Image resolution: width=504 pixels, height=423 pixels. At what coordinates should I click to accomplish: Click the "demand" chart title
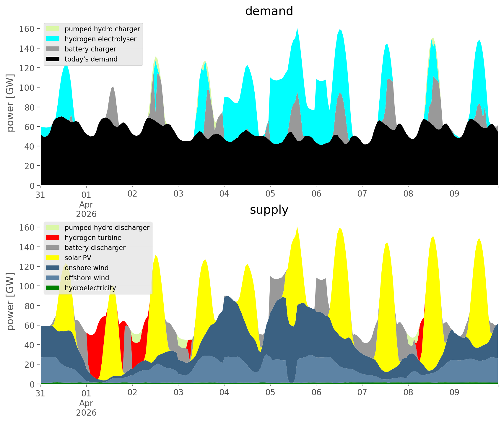coord(269,11)
